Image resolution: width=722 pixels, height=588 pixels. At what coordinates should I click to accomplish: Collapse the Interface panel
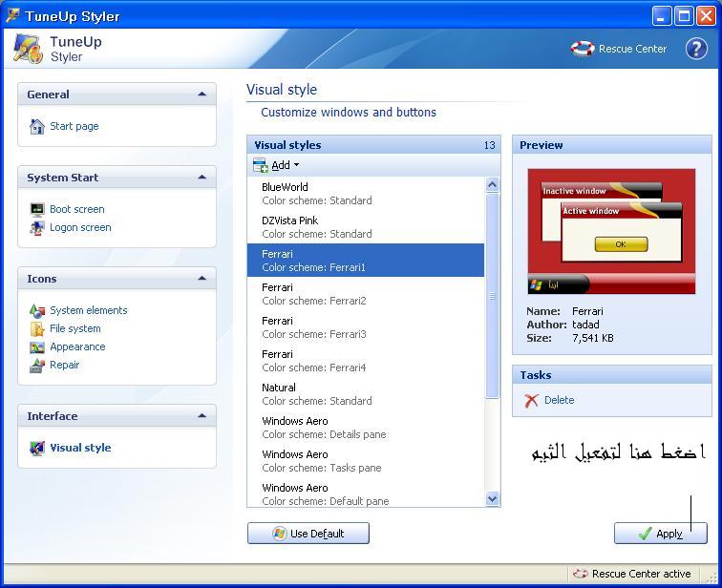(x=202, y=416)
